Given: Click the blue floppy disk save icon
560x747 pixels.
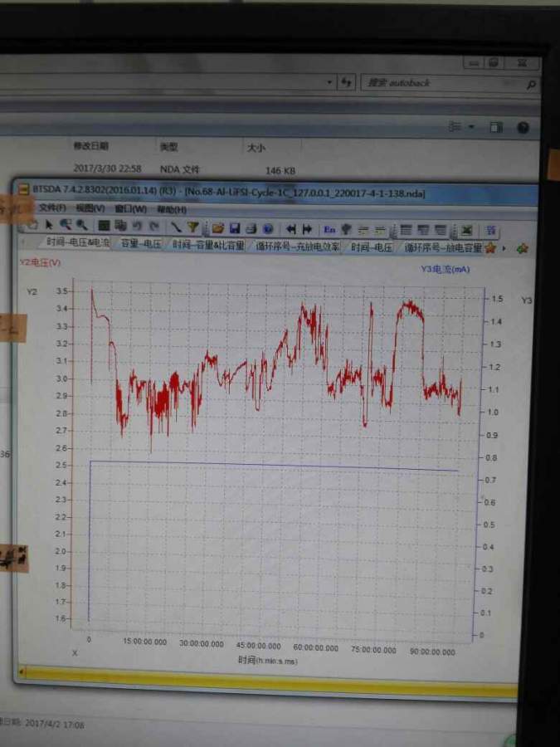Looking at the screenshot, I should coord(235,228).
